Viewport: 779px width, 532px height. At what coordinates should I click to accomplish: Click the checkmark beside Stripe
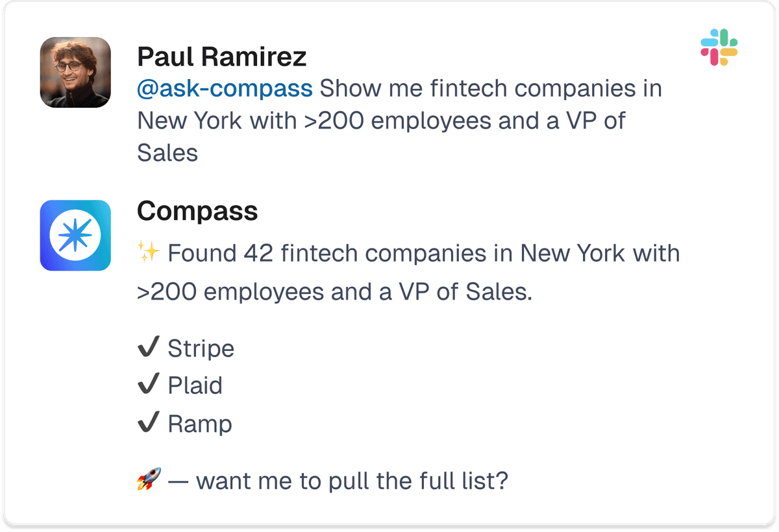tap(149, 348)
